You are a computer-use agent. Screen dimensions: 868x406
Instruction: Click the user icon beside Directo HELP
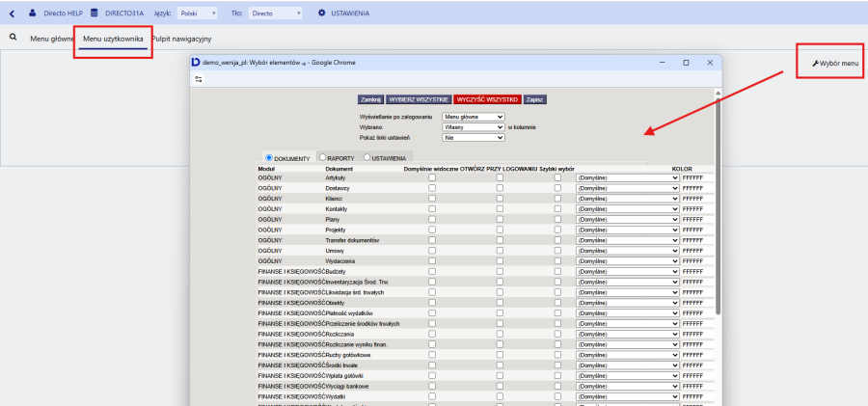pos(33,13)
